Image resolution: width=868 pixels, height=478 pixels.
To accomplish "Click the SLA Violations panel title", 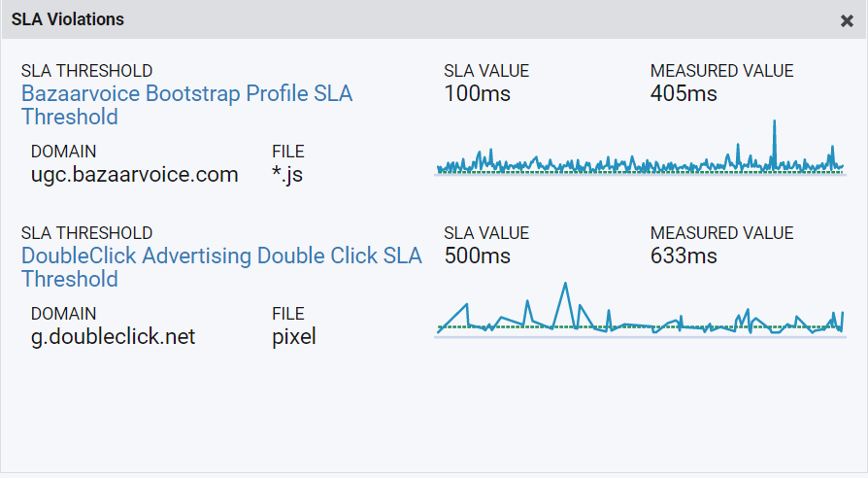I will [x=68, y=19].
